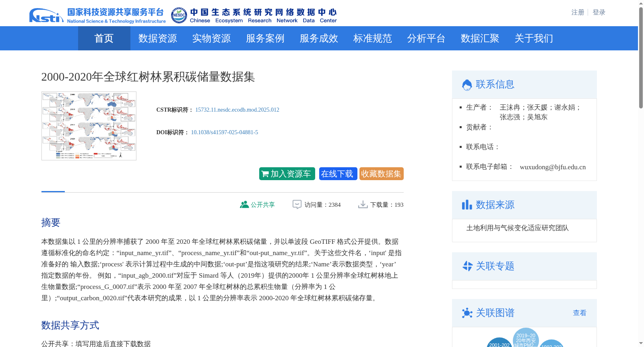Click the 中国生态系统研究网络数据中心 title

pos(263,12)
